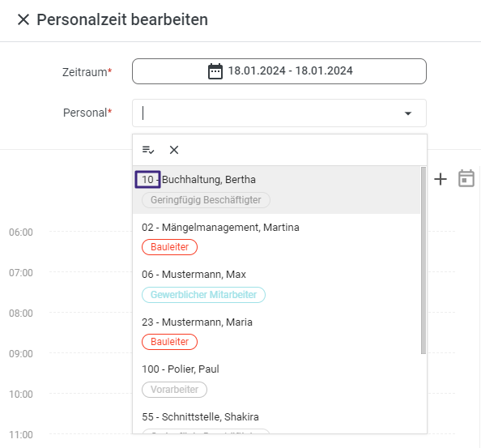Expand the Personal dropdown arrow
Image resolution: width=481 pixels, height=448 pixels.
click(x=407, y=113)
